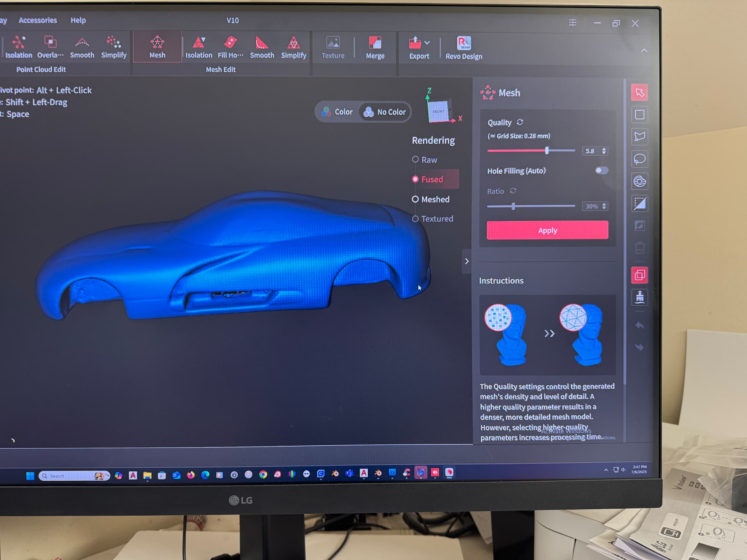Collapse the right Mesh side panel
The image size is (747, 560).
click(467, 261)
